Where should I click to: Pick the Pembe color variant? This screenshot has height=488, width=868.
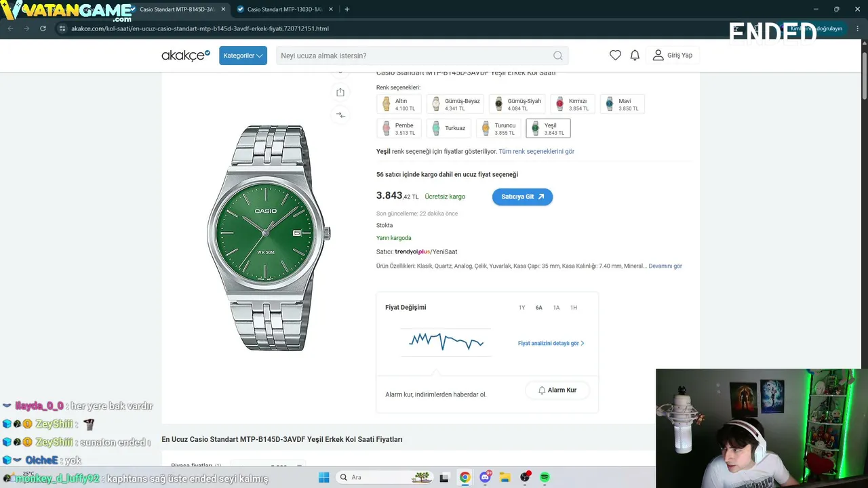pyautogui.click(x=399, y=128)
